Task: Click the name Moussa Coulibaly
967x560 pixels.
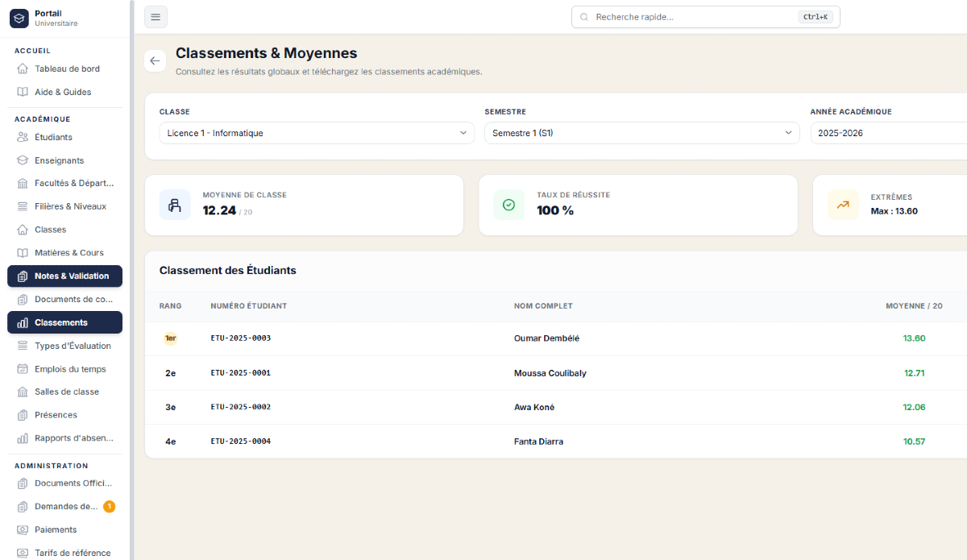Action: tap(550, 373)
